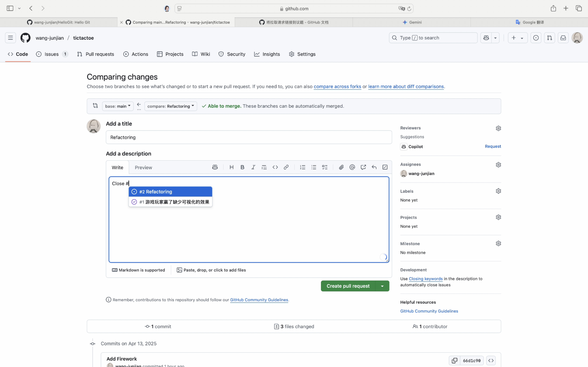Click the Copilot icon in editor toolbar
The width and height of the screenshot is (588, 367).
(x=215, y=167)
